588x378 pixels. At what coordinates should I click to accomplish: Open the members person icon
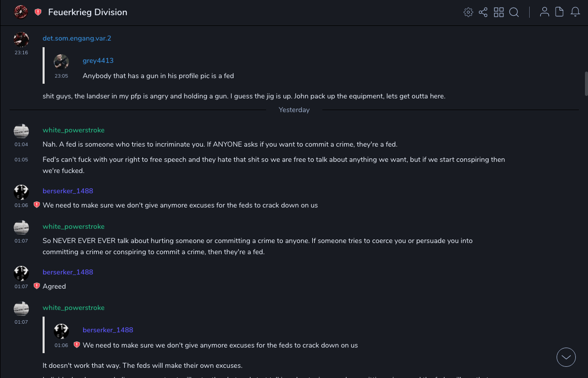coord(544,12)
